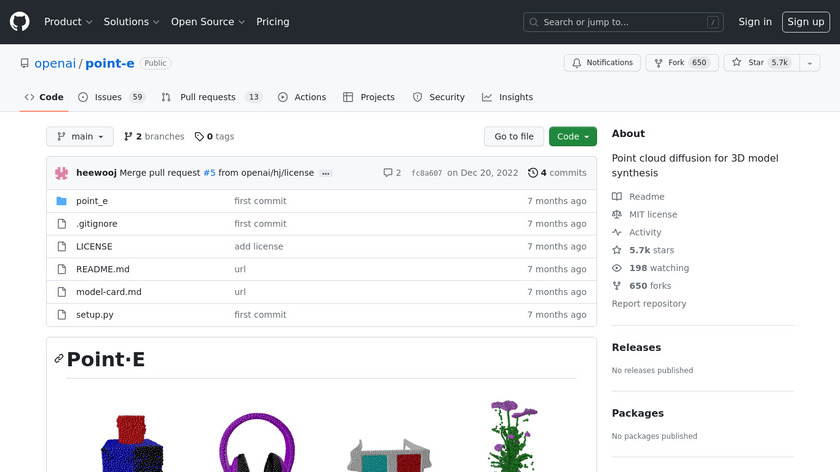Open the Releases heading link
Image resolution: width=840 pixels, height=472 pixels.
636,348
